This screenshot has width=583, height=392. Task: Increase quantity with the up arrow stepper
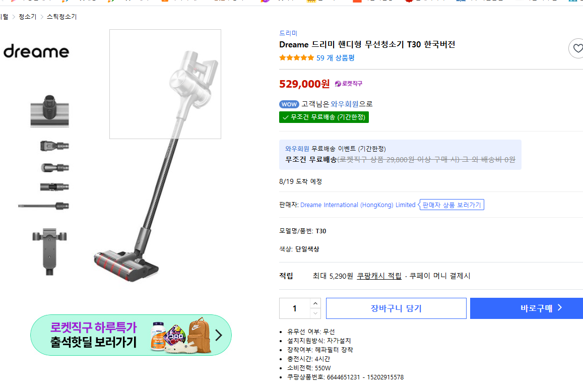pyautogui.click(x=315, y=303)
